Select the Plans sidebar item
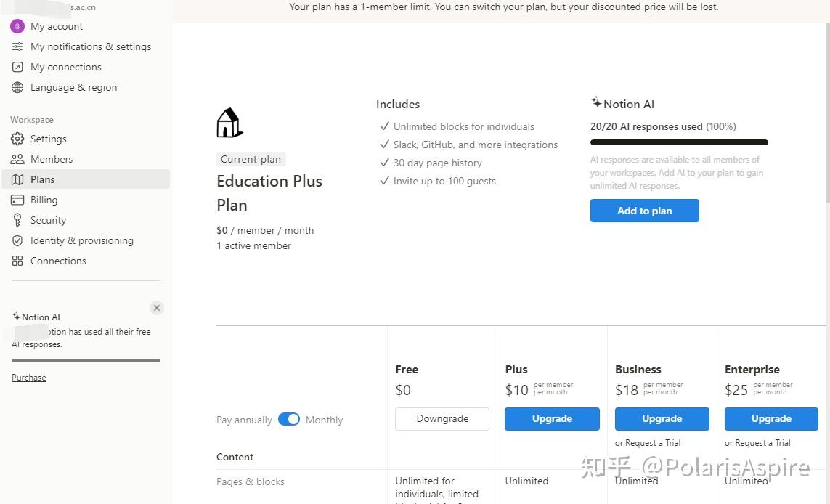 [x=42, y=179]
